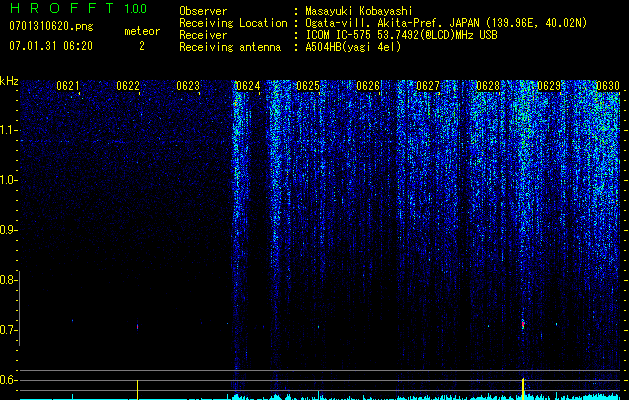Select the filename 0701310620.png
This screenshot has width=629, height=400.
[51, 27]
